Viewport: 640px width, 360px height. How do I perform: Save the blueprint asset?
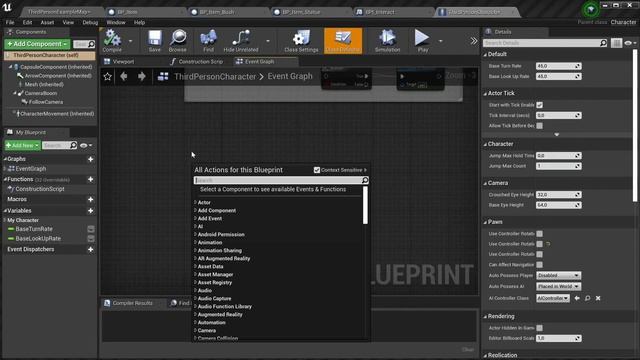[155, 40]
